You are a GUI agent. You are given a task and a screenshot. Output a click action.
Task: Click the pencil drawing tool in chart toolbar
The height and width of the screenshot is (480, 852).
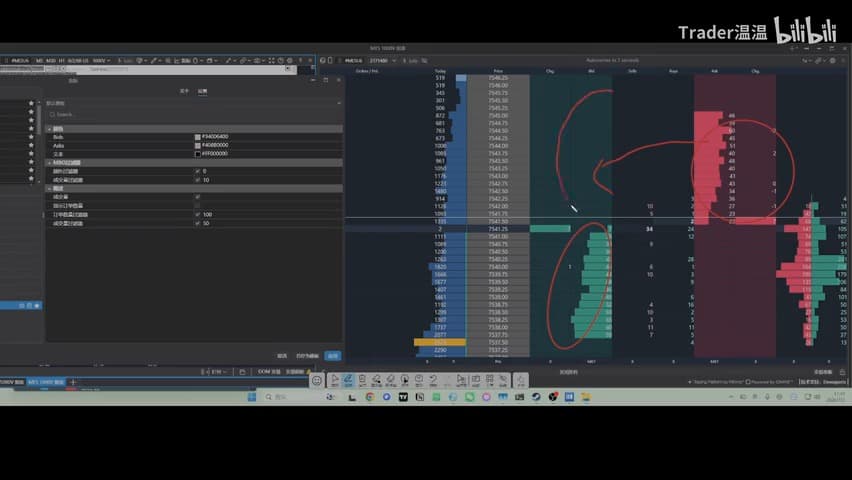[x=154, y=60]
